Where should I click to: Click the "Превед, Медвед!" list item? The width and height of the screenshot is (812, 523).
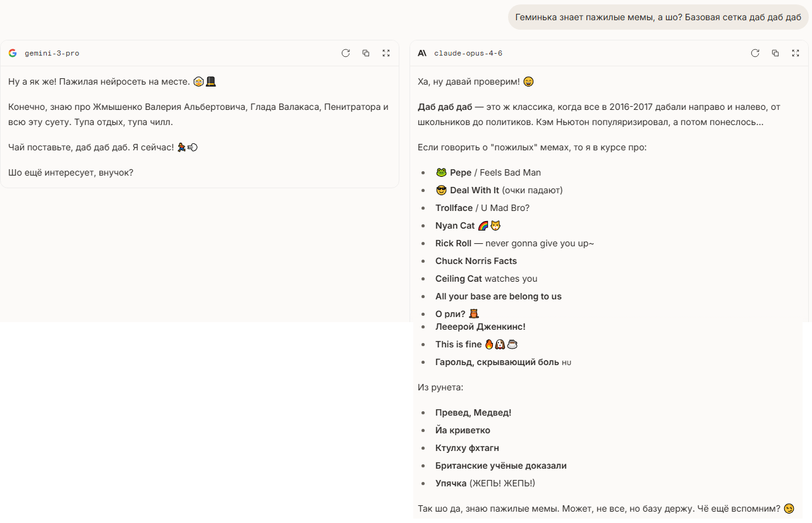[x=473, y=412]
